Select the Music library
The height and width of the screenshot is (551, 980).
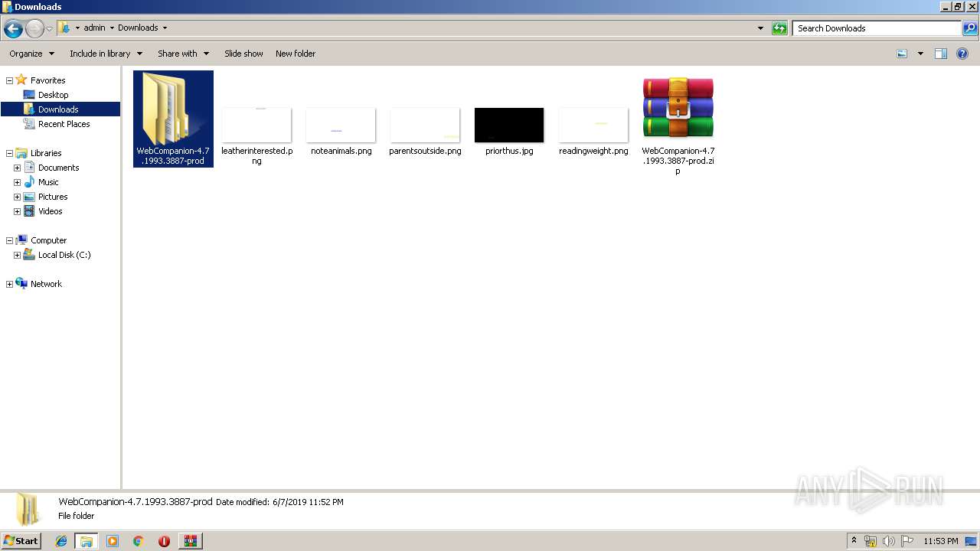coord(48,182)
